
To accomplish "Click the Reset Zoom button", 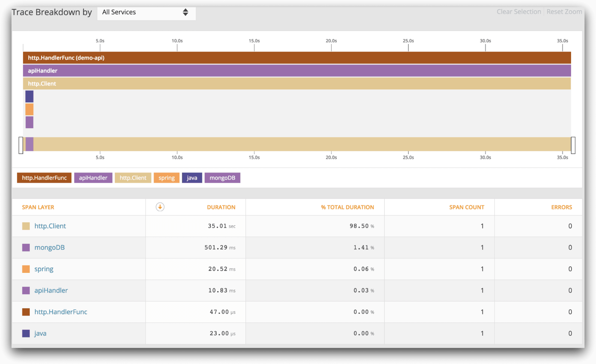I will (564, 11).
